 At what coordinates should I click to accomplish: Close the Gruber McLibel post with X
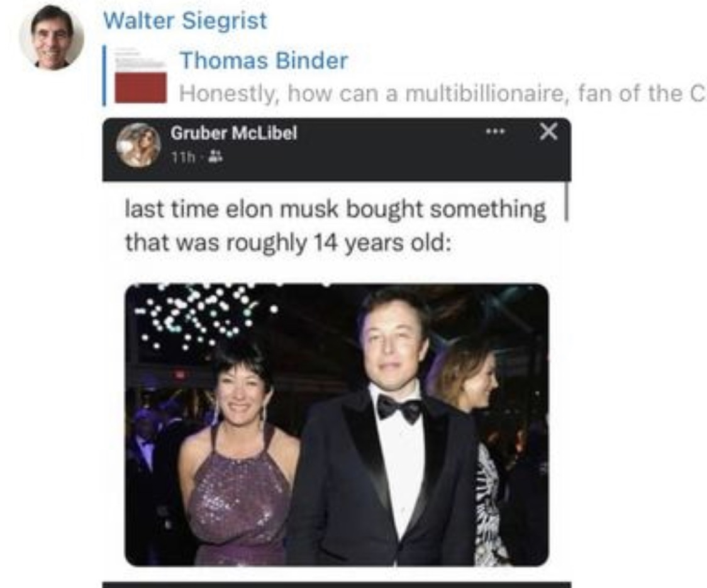(548, 131)
